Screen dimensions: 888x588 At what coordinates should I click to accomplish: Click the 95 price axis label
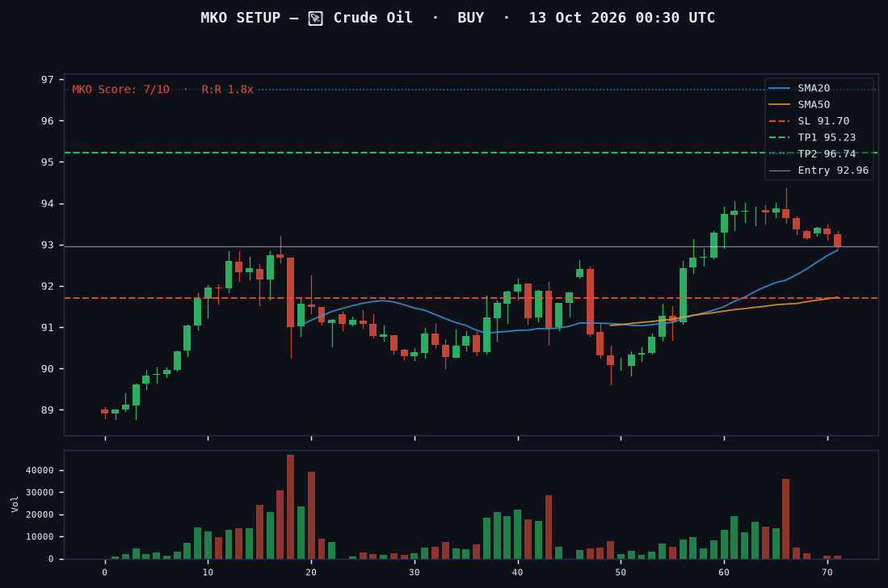pyautogui.click(x=48, y=162)
